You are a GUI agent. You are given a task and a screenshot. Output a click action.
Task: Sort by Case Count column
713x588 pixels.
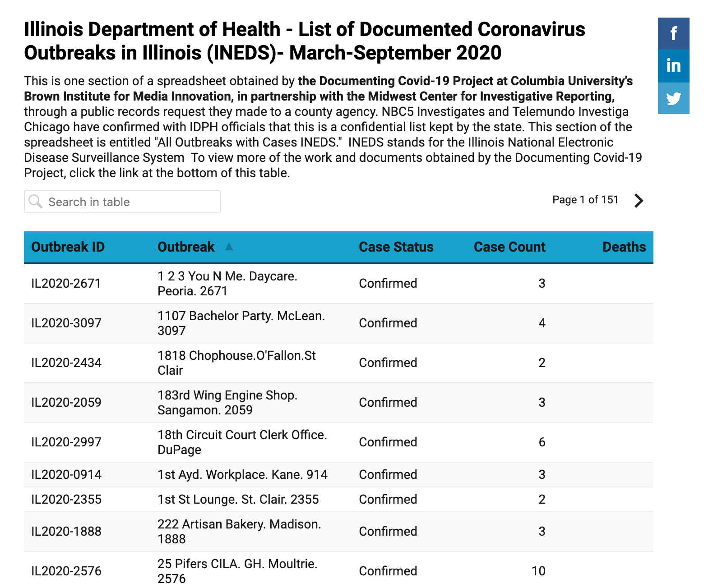509,247
